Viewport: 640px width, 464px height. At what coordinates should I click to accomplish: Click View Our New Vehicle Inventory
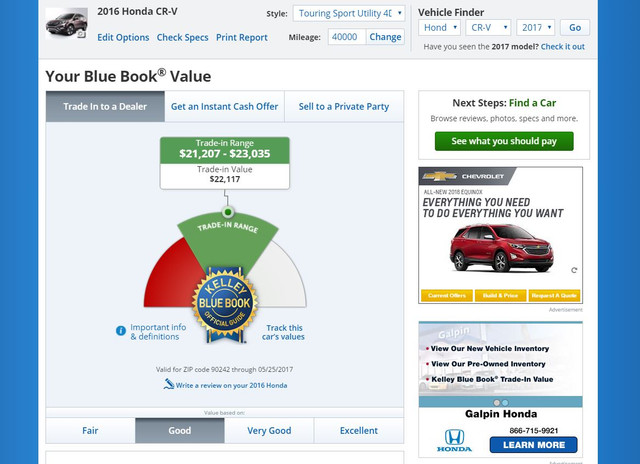[490, 349]
